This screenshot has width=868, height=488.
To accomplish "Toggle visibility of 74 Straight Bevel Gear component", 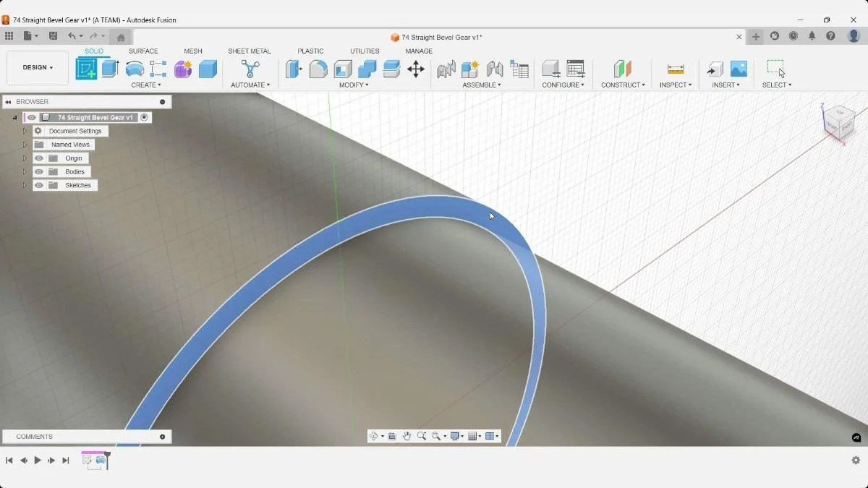I will coord(31,118).
